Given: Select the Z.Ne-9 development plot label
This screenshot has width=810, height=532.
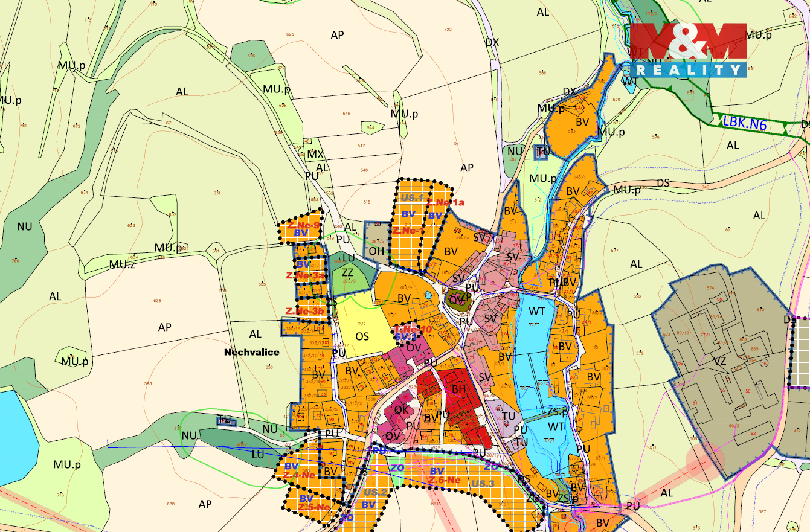Looking at the screenshot, I should point(303,225).
